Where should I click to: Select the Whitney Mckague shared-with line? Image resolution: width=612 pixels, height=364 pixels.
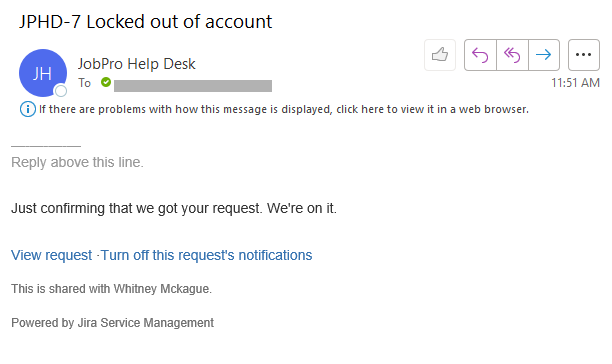pyautogui.click(x=111, y=289)
